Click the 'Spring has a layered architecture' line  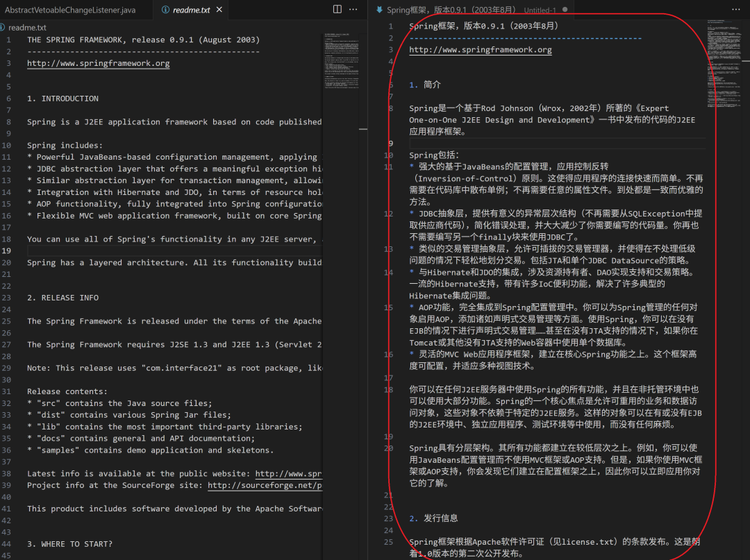[x=174, y=262]
